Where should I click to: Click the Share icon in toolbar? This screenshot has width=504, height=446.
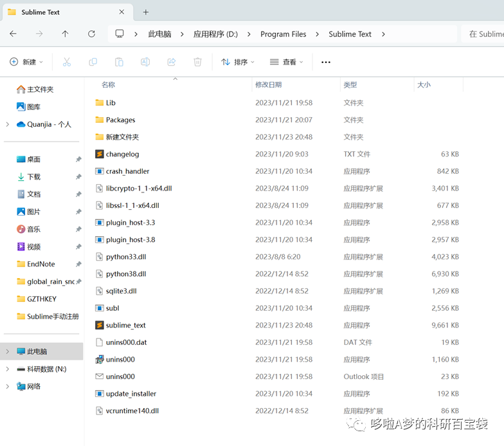point(172,62)
